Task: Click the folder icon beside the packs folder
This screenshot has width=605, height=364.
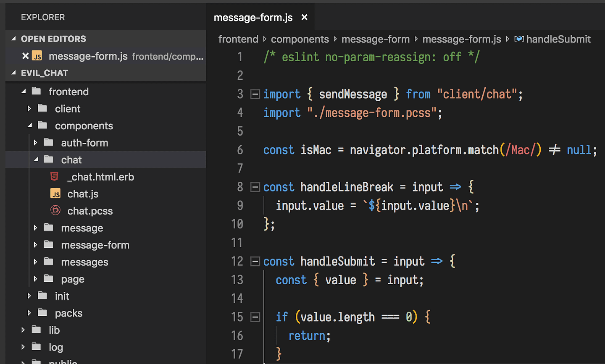Action: (42, 312)
